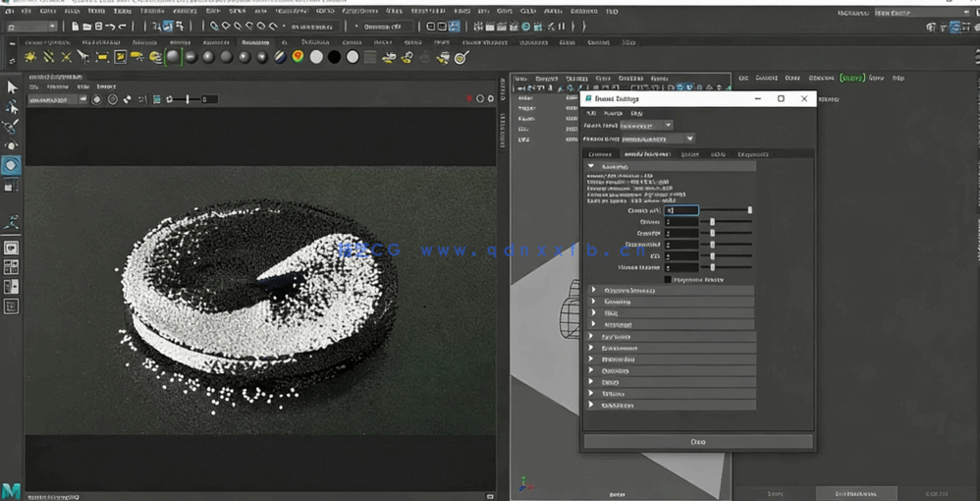Viewport: 980px width, 501px height.
Task: Switch to the AOVs tab
Action: (718, 154)
